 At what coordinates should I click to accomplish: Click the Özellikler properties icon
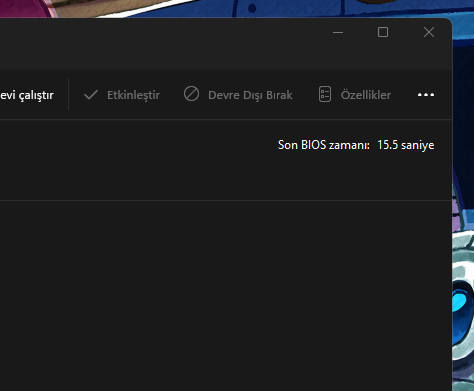[325, 94]
